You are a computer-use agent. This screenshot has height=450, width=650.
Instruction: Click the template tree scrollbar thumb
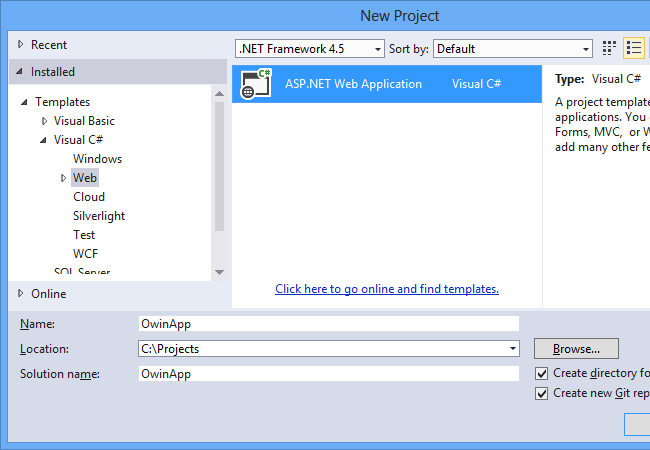[x=220, y=166]
